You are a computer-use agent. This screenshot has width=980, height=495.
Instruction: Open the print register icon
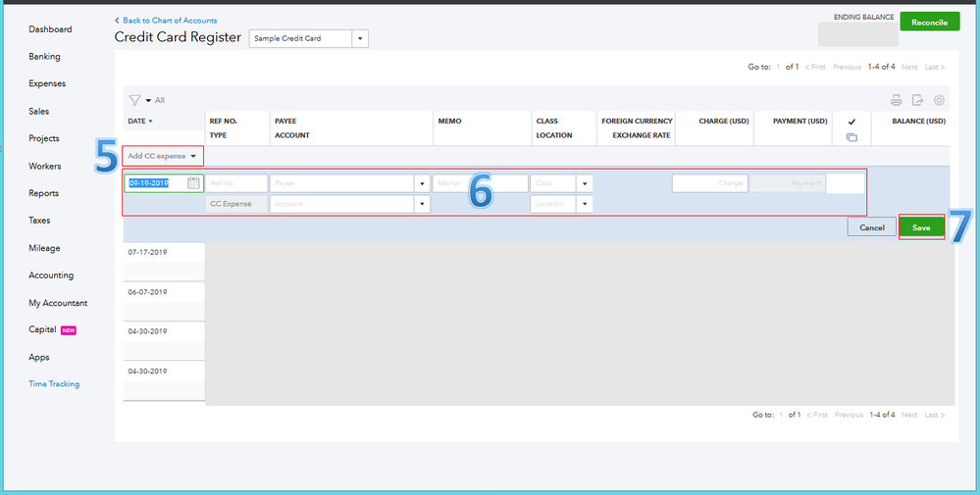[897, 100]
